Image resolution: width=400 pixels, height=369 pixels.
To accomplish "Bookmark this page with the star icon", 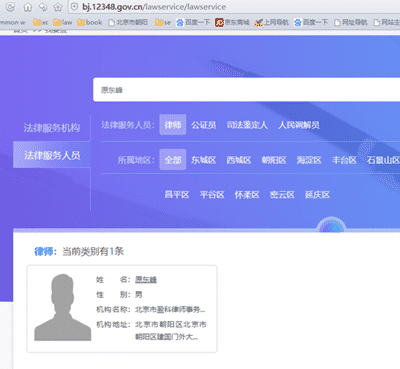I will coord(58,7).
